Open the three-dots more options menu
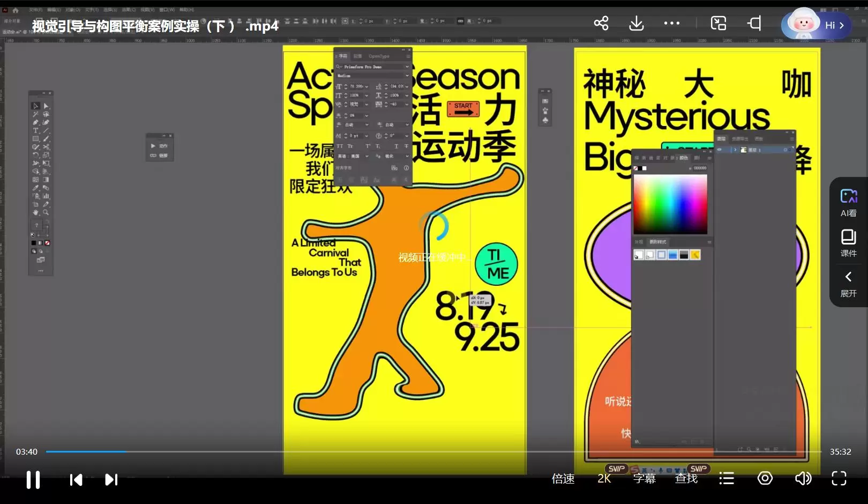The width and height of the screenshot is (868, 504). (672, 23)
